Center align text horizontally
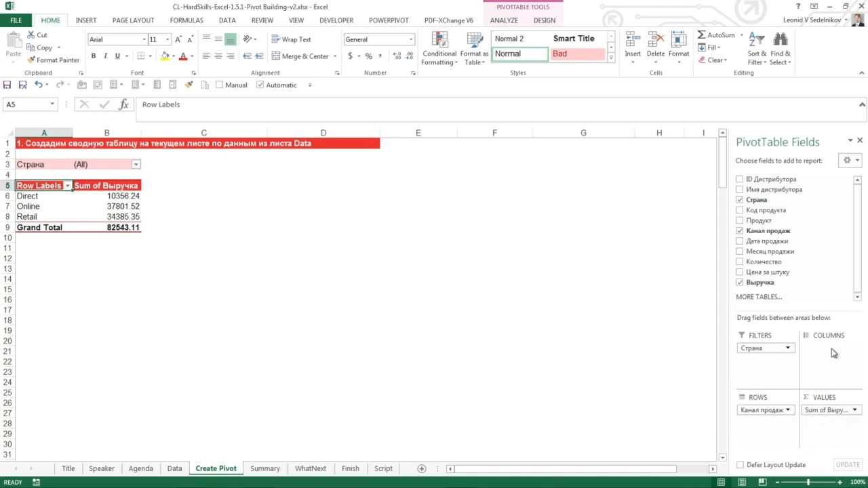Image resolution: width=868 pixels, height=488 pixels. coord(218,56)
